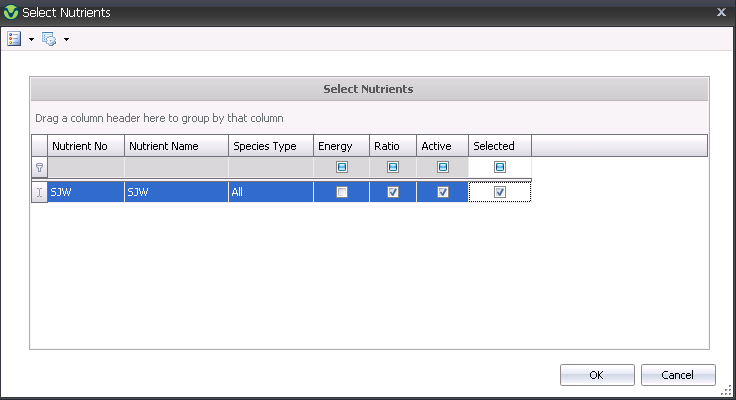The image size is (736, 400).
Task: Close the Select Nutrients dialog
Action: coord(721,13)
